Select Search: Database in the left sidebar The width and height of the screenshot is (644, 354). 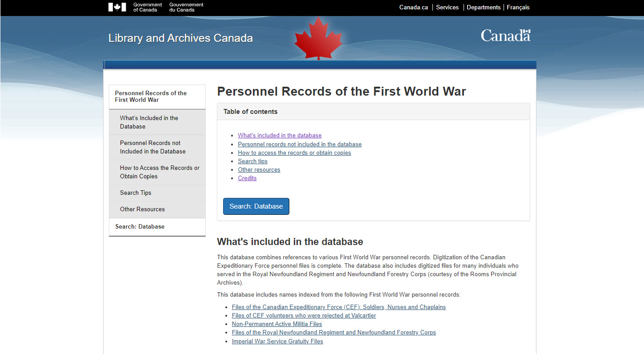(x=140, y=226)
